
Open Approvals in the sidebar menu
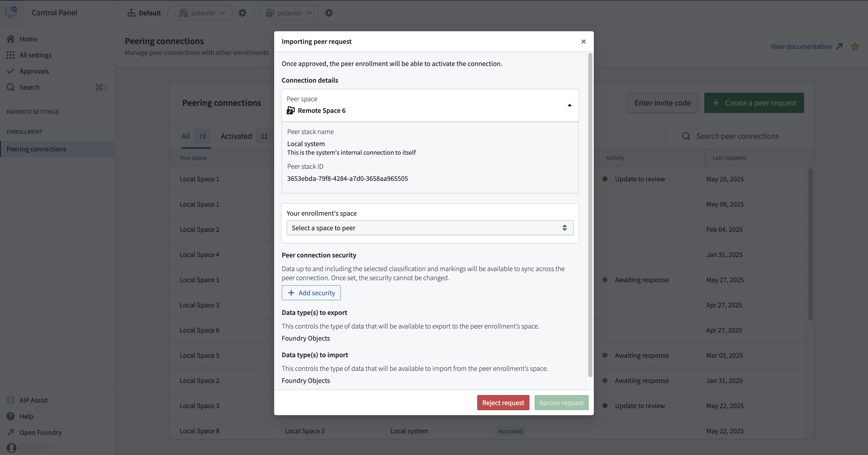34,71
